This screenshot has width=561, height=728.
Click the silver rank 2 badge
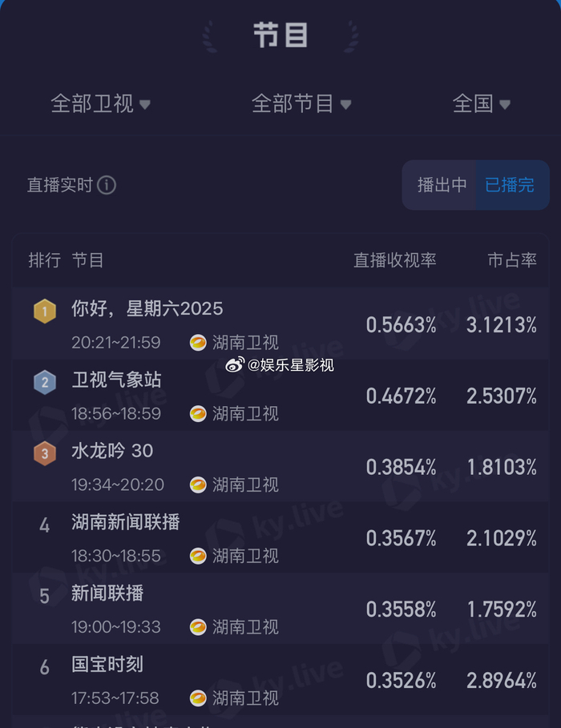pyautogui.click(x=45, y=382)
